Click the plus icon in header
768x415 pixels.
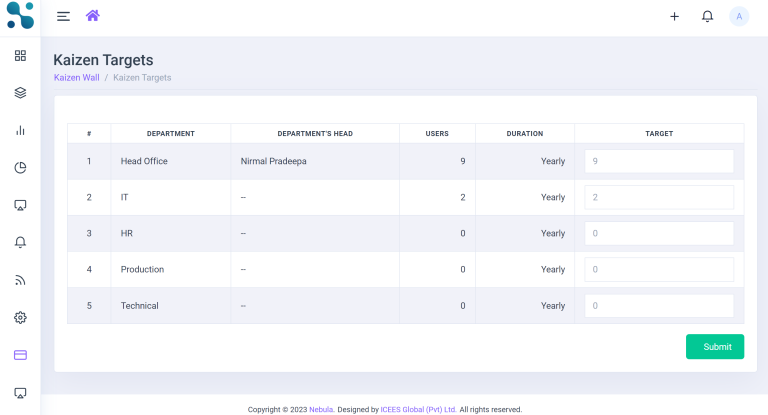(674, 16)
